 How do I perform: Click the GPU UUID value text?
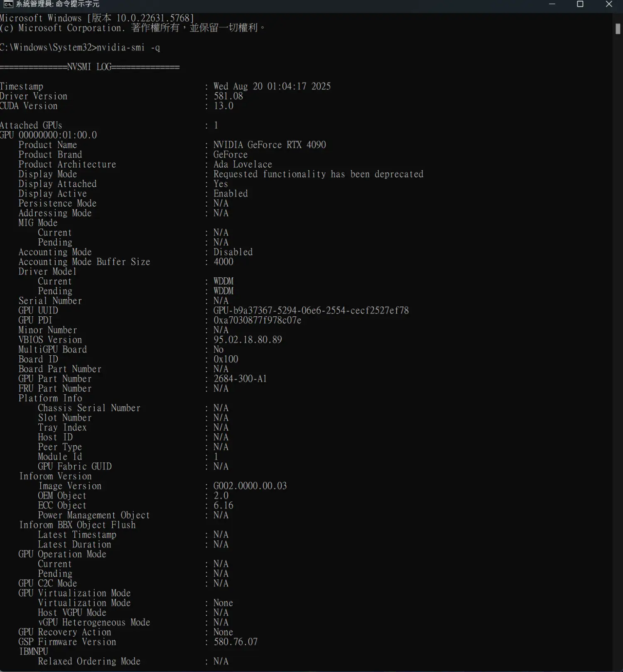(311, 310)
